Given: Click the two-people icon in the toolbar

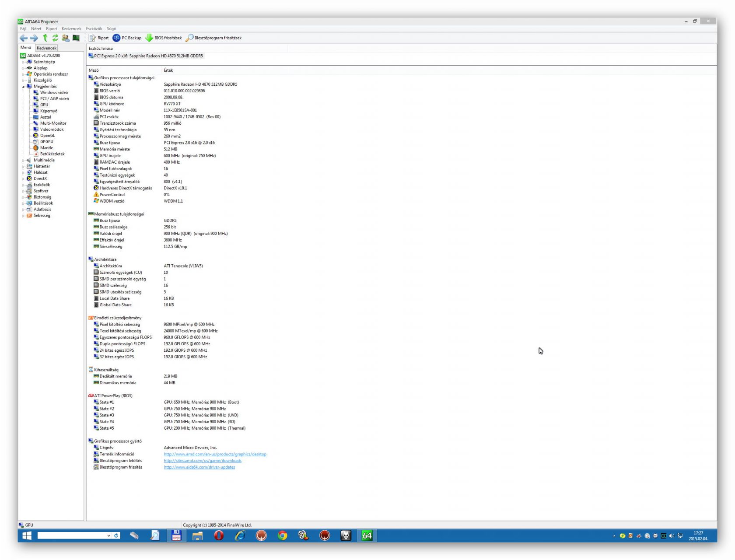Looking at the screenshot, I should coord(66,38).
